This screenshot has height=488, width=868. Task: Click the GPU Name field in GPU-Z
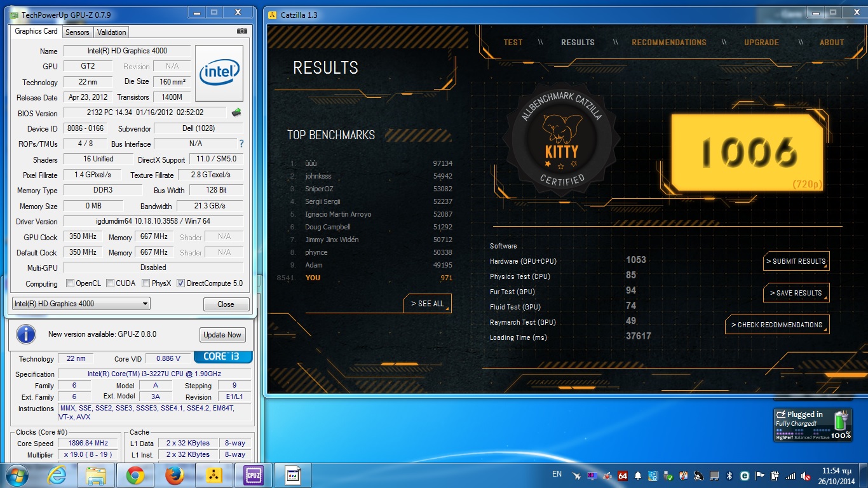tap(127, 51)
